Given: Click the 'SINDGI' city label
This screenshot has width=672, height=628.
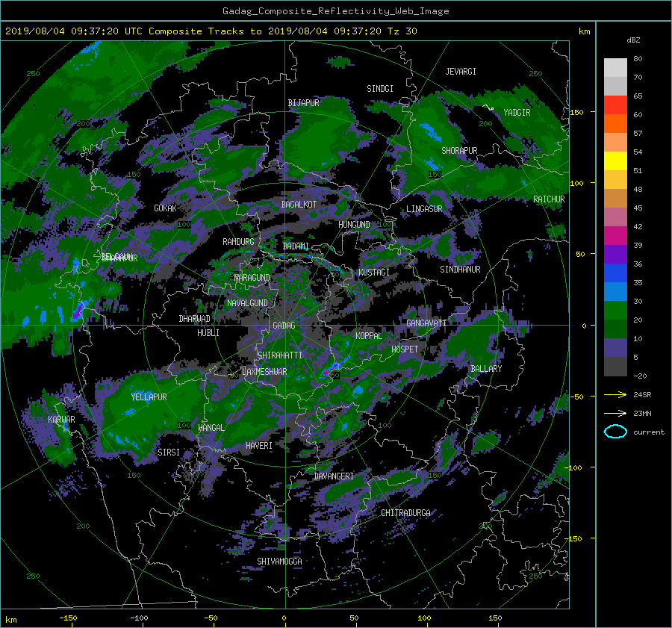Looking at the screenshot, I should pos(380,89).
